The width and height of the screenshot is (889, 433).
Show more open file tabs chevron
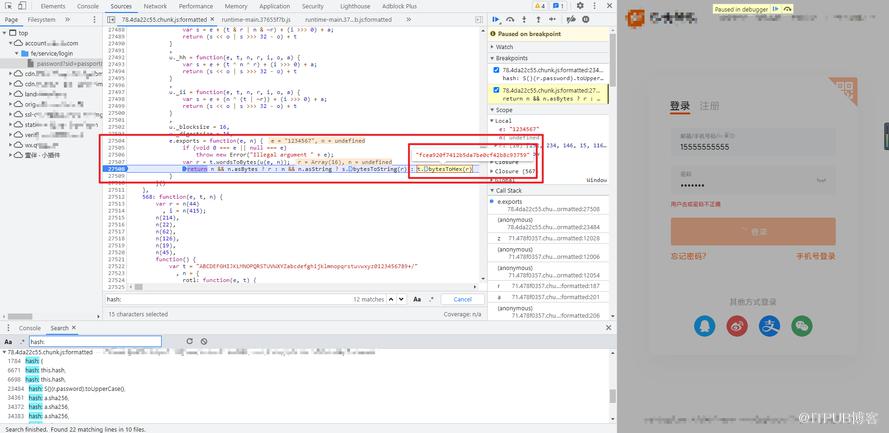408,19
